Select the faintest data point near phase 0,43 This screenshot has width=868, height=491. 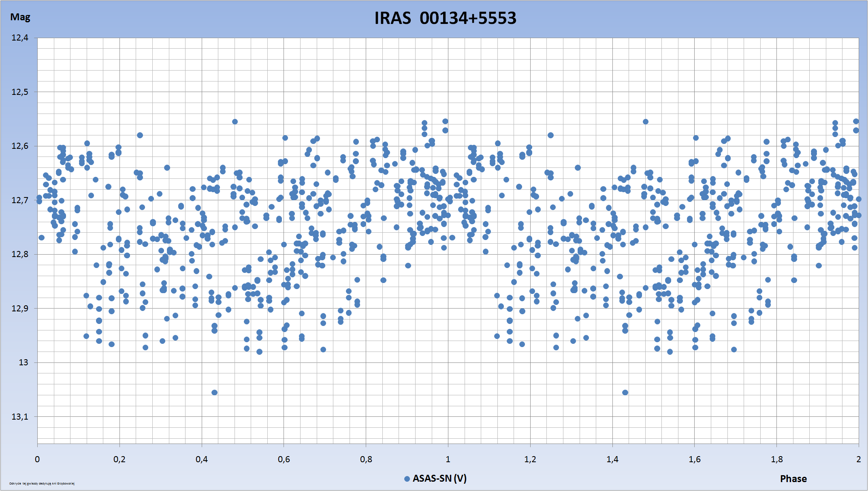[215, 392]
